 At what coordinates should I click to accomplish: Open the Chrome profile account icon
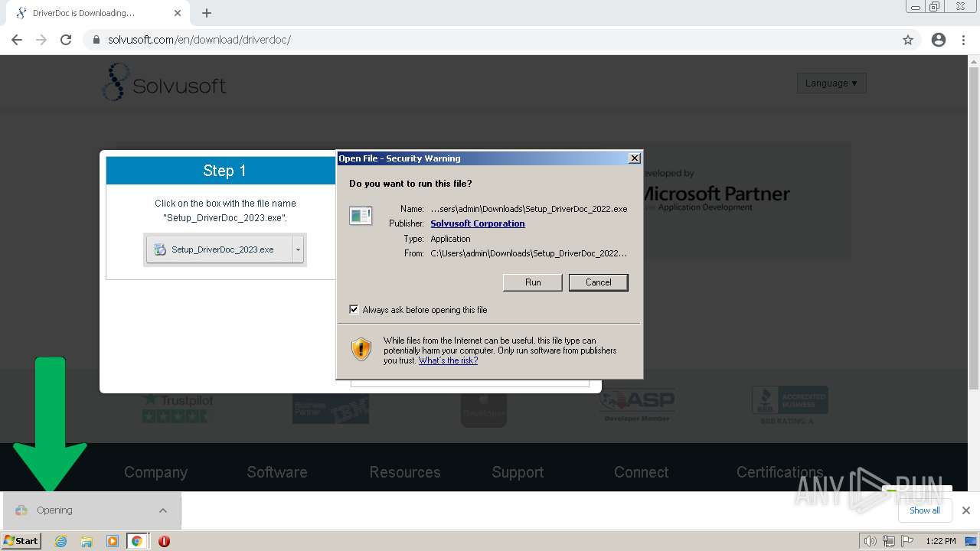click(939, 40)
